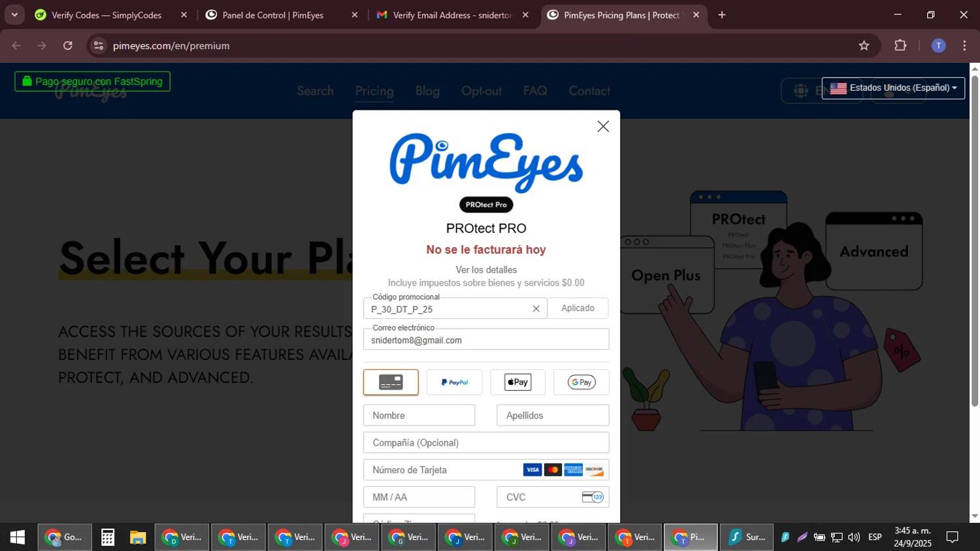Focus the Nombre input field
The height and width of the screenshot is (551, 980).
419,415
